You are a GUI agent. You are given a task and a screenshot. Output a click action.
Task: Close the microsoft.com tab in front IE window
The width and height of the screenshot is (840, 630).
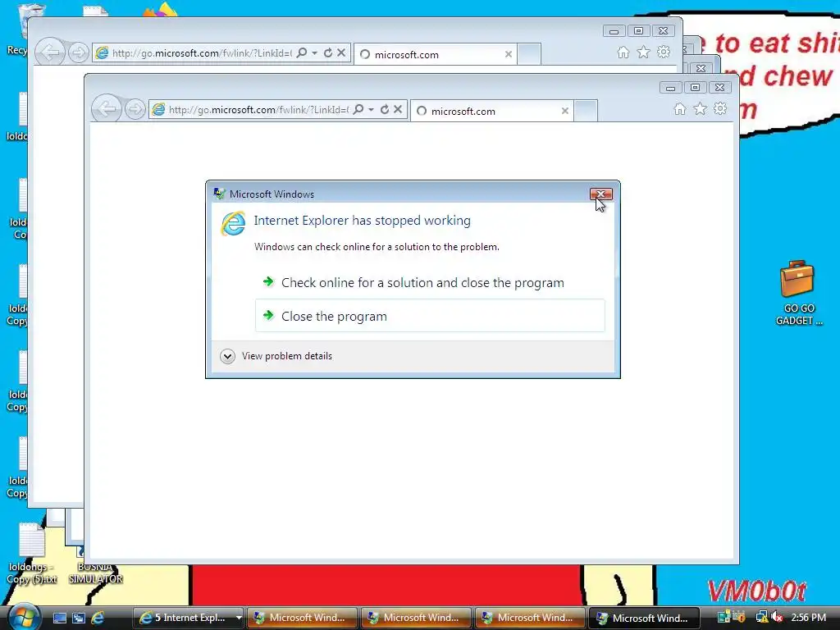[x=564, y=111]
